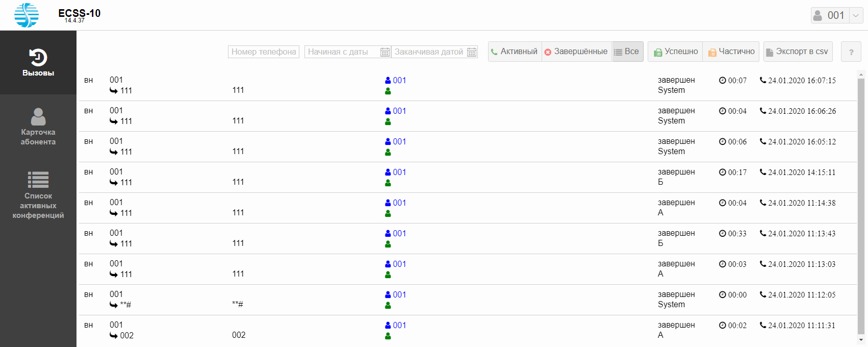Open Карточка абонента in the sidebar
The image size is (868, 347).
click(x=38, y=127)
